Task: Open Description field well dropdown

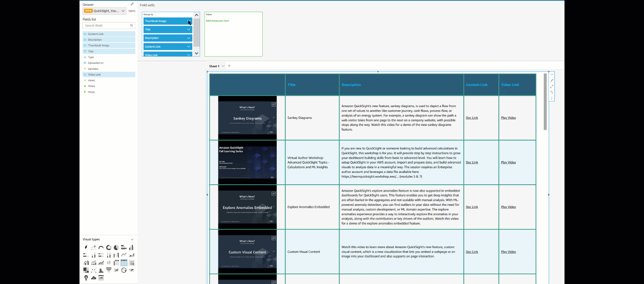Action: pos(189,38)
